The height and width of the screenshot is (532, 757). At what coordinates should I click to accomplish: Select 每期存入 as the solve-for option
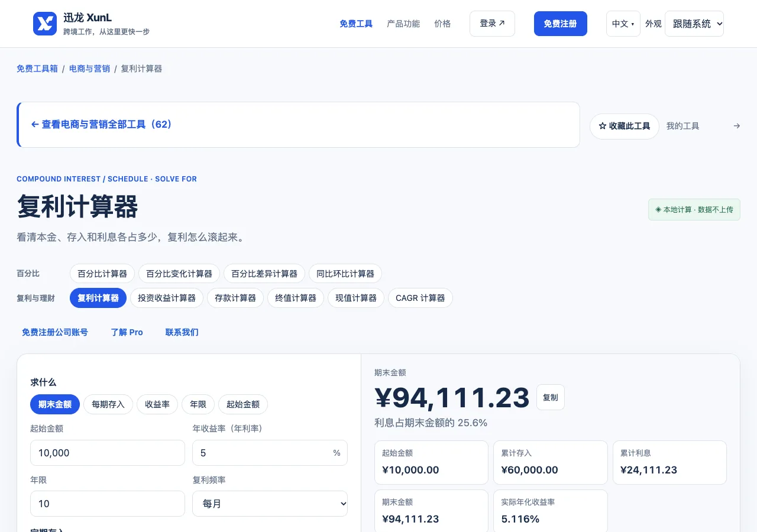[x=108, y=404]
